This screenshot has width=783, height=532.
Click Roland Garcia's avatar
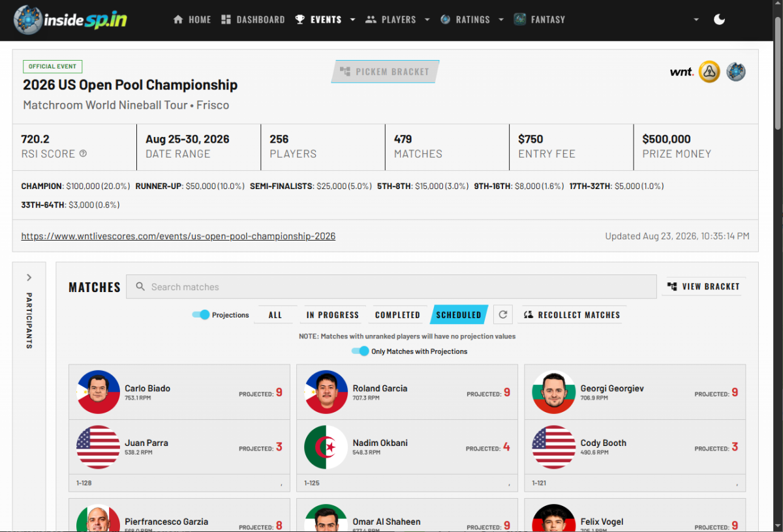(x=326, y=392)
